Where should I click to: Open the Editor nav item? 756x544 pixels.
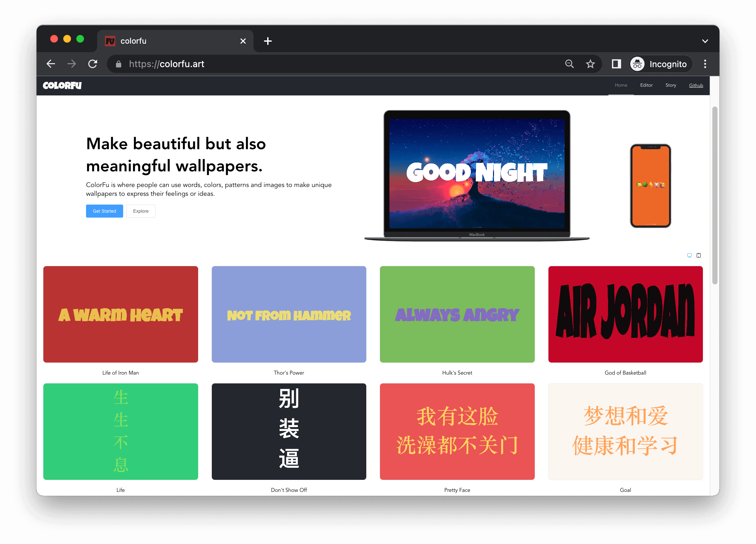646,85
